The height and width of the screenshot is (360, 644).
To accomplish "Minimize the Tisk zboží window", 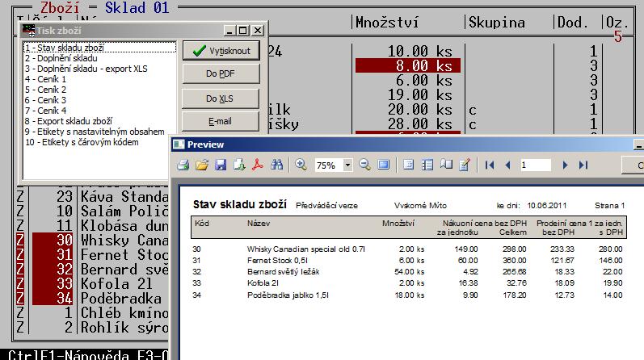I will point(229,31).
